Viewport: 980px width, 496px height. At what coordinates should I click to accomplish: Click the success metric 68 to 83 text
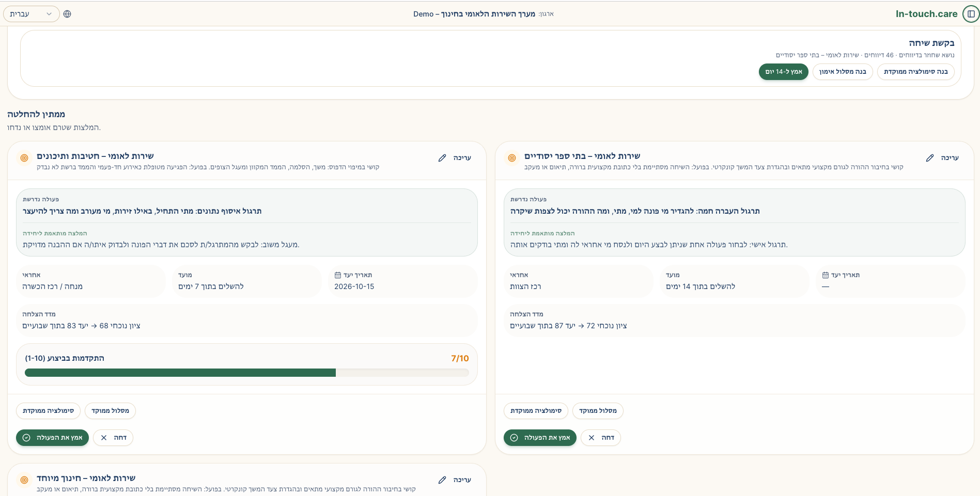coord(81,326)
